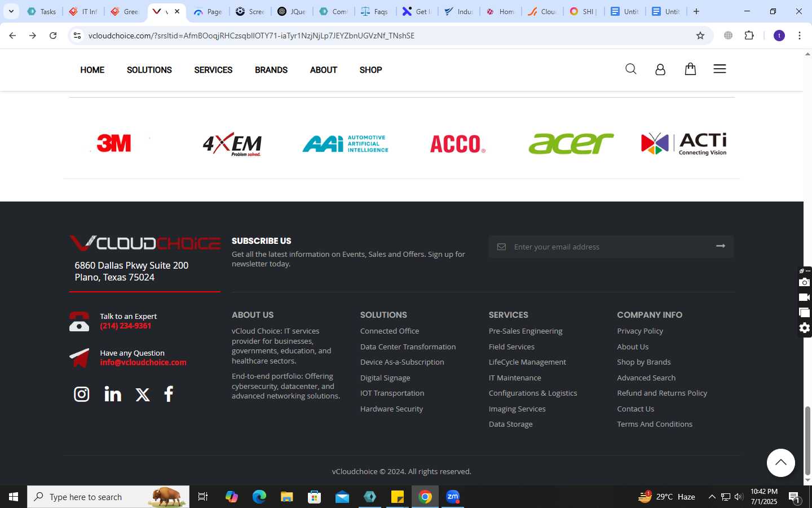
Task: Open the Device As-a-Subscription link
Action: pyautogui.click(x=402, y=362)
